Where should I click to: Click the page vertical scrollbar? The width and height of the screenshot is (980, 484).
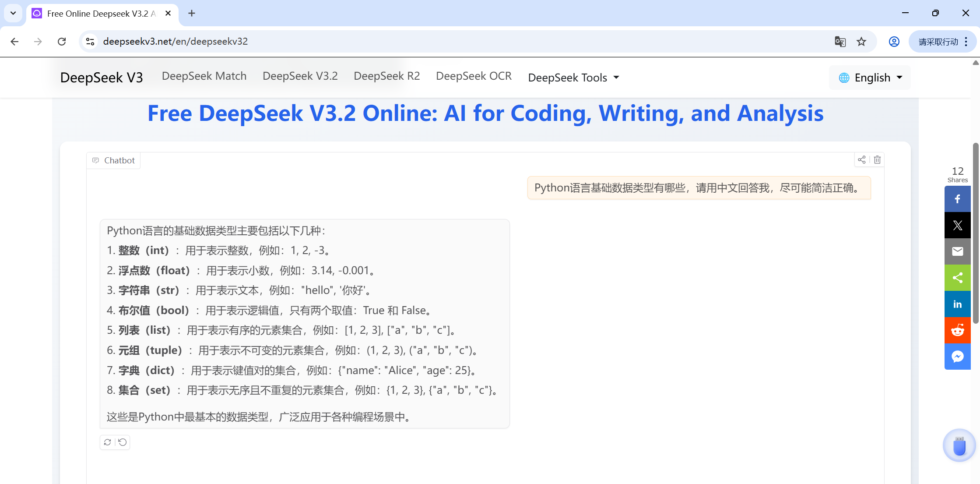(x=976, y=232)
